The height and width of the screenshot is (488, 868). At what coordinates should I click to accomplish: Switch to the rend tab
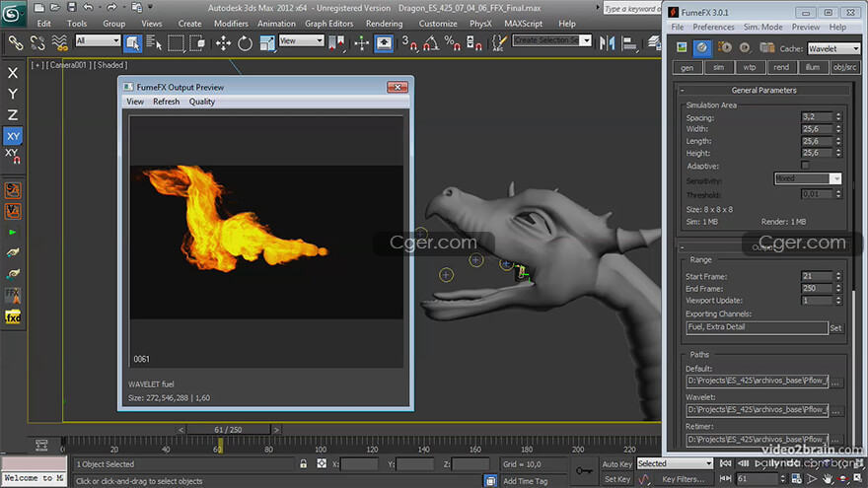point(781,67)
